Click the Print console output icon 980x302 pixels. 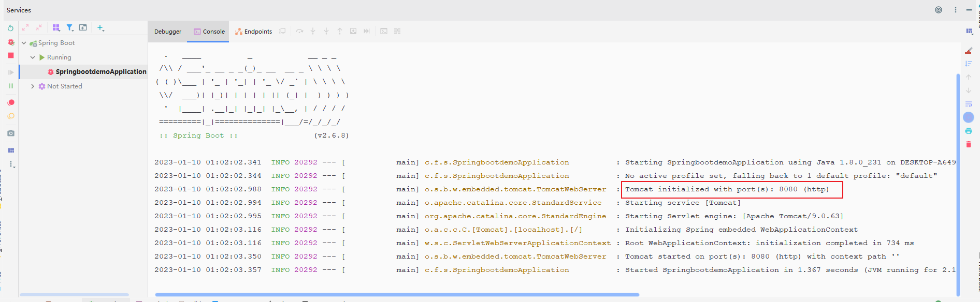click(x=969, y=131)
